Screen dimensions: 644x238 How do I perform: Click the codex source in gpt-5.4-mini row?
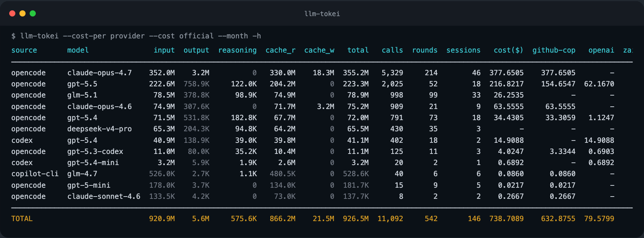(x=22, y=163)
